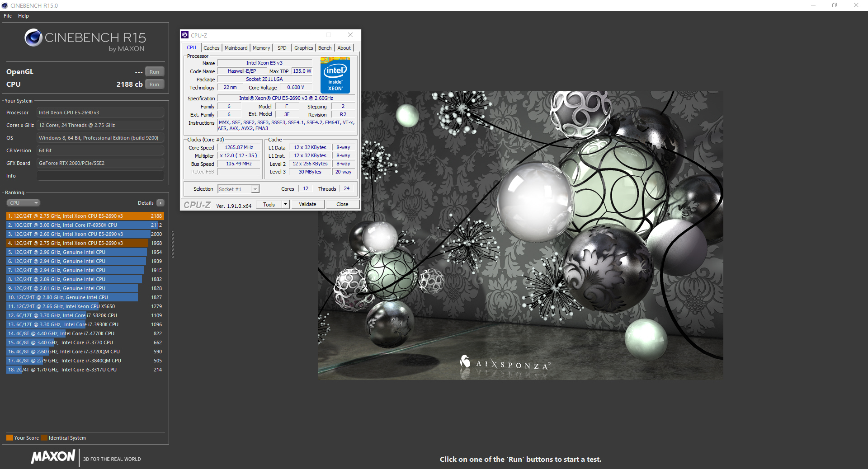Select ranking row 4 scoring 1968
This screenshot has width=868, height=469.
click(85, 243)
